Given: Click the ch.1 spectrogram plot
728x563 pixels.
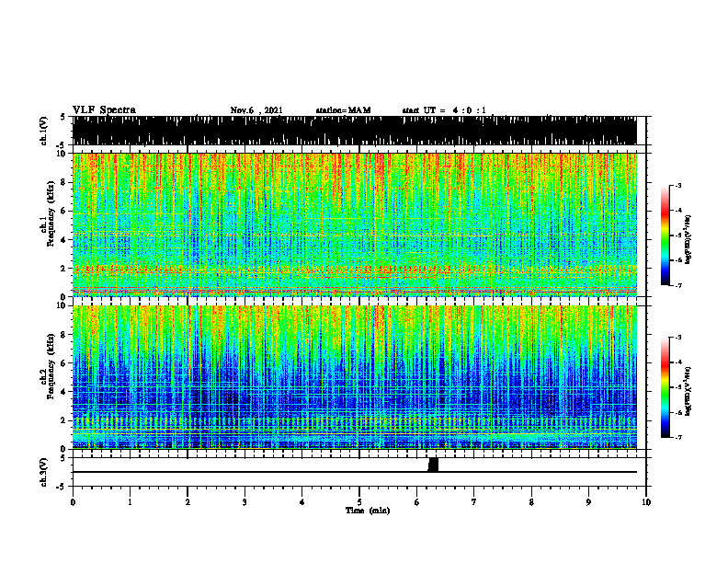Looking at the screenshot, I should [x=354, y=224].
